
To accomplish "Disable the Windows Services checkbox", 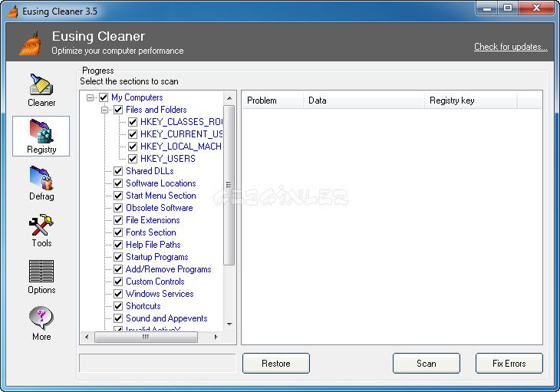I will [118, 294].
